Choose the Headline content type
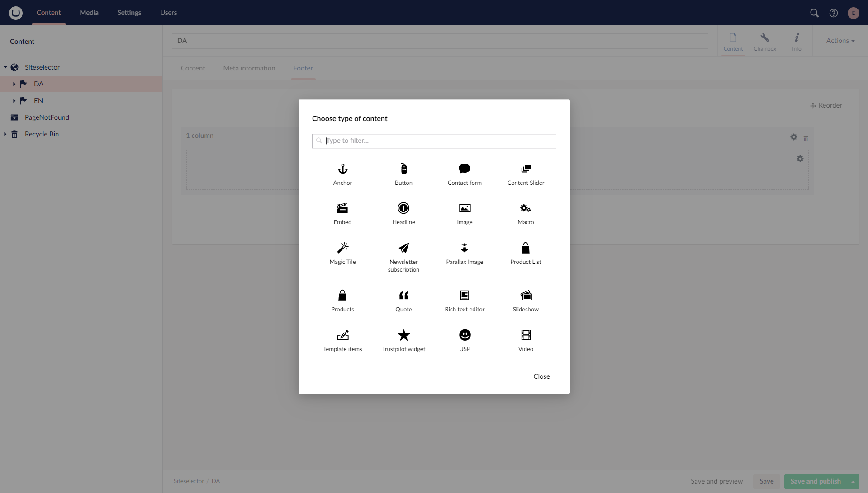 (x=403, y=208)
